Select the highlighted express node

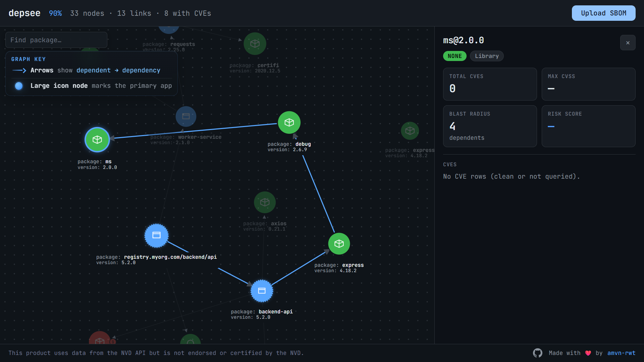click(x=339, y=244)
